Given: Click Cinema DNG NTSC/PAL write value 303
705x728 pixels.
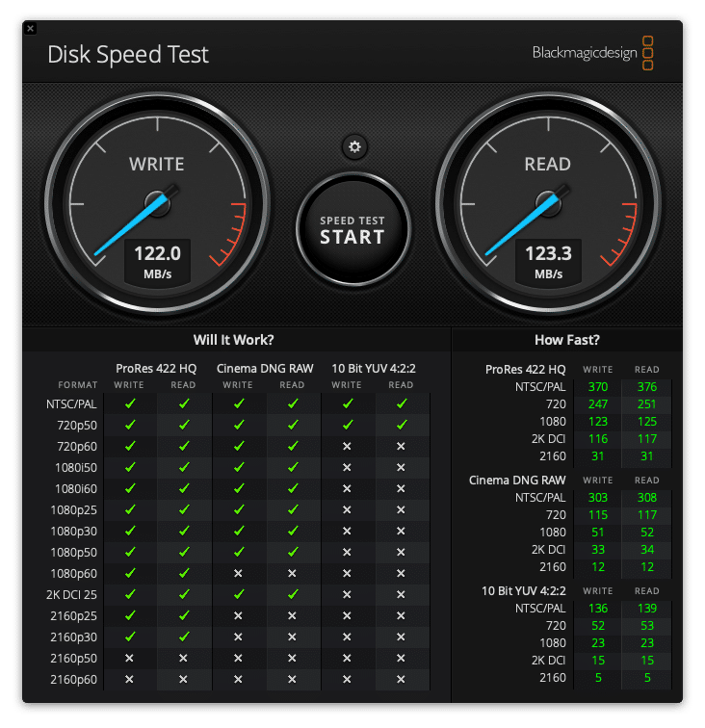Looking at the screenshot, I should (598, 498).
